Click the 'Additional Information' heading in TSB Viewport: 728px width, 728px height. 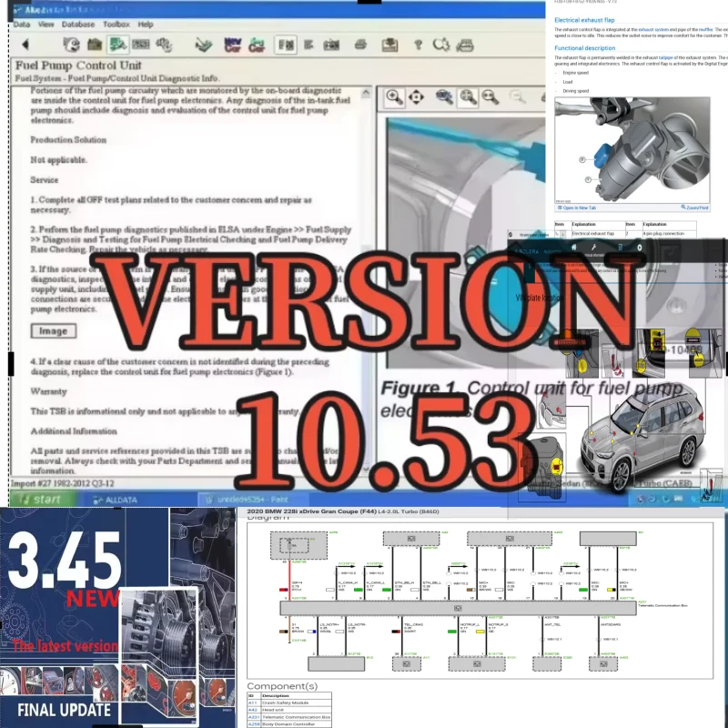point(74,431)
